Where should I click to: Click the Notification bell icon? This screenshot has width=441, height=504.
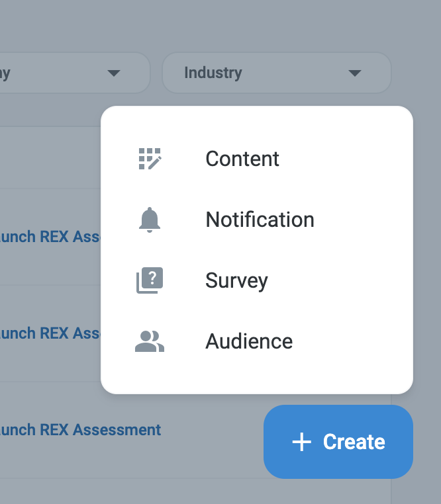150,220
